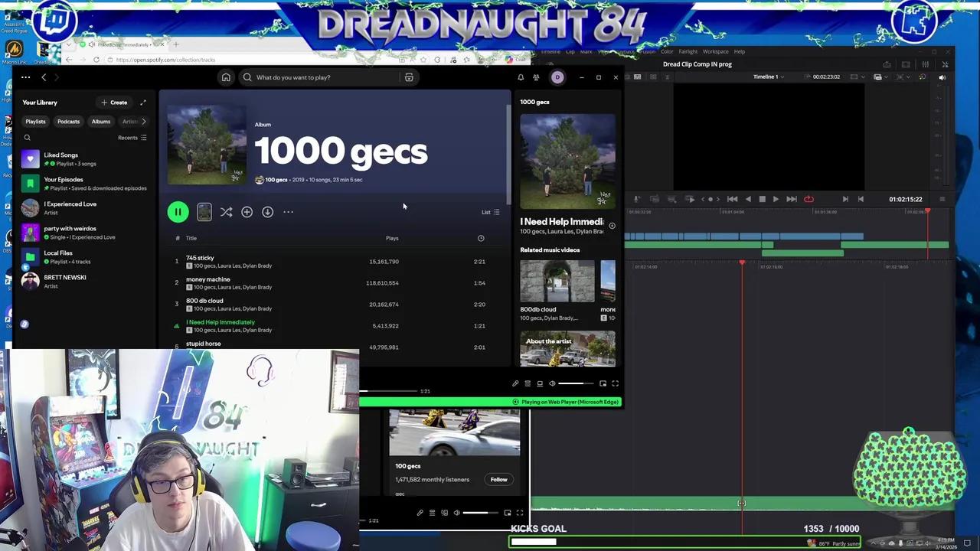The width and height of the screenshot is (980, 551).
Task: Filter library by Podcasts
Action: click(x=68, y=121)
